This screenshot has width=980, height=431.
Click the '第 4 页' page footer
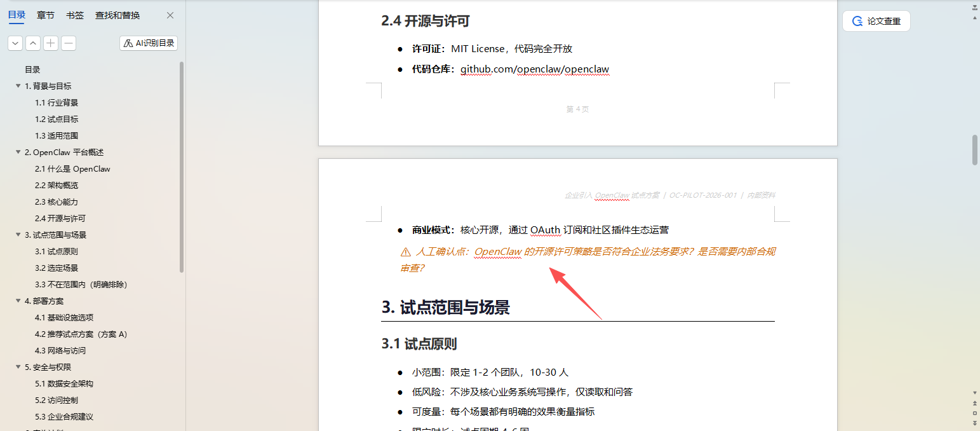[x=577, y=109]
